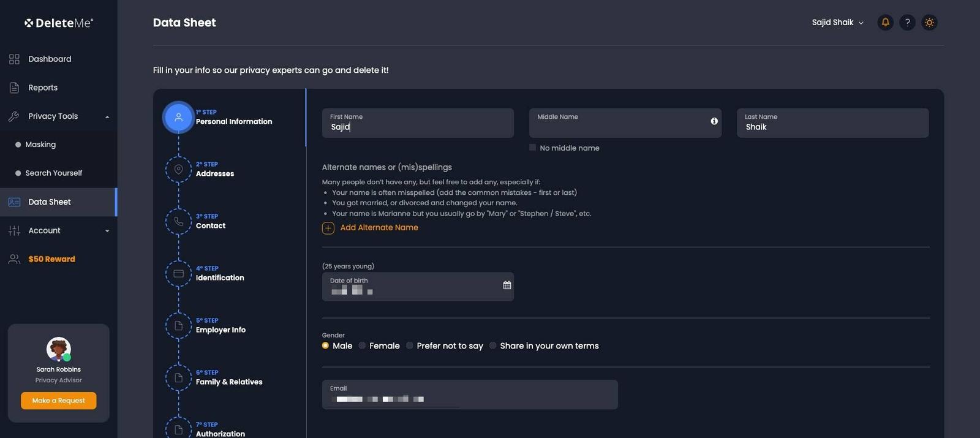
Task: Select the Authorization step file icon
Action: coord(178,429)
